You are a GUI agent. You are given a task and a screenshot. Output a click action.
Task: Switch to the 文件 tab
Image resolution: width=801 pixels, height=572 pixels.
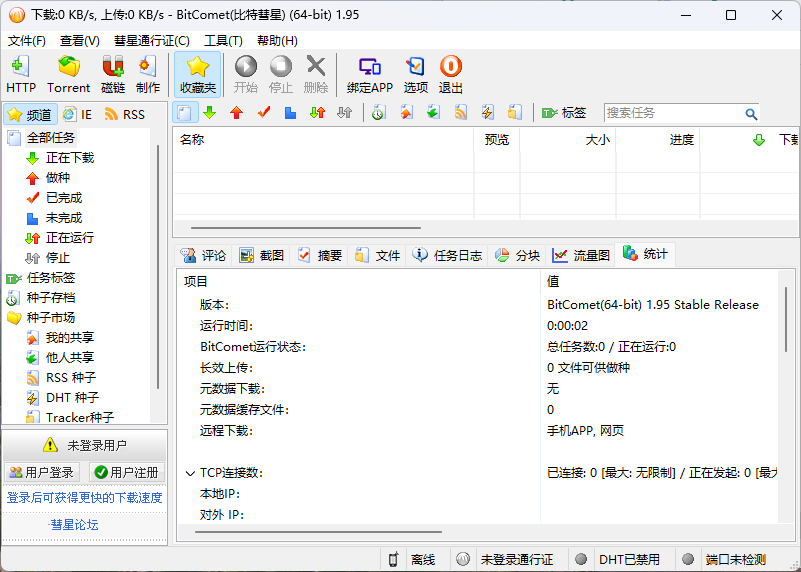pos(378,255)
